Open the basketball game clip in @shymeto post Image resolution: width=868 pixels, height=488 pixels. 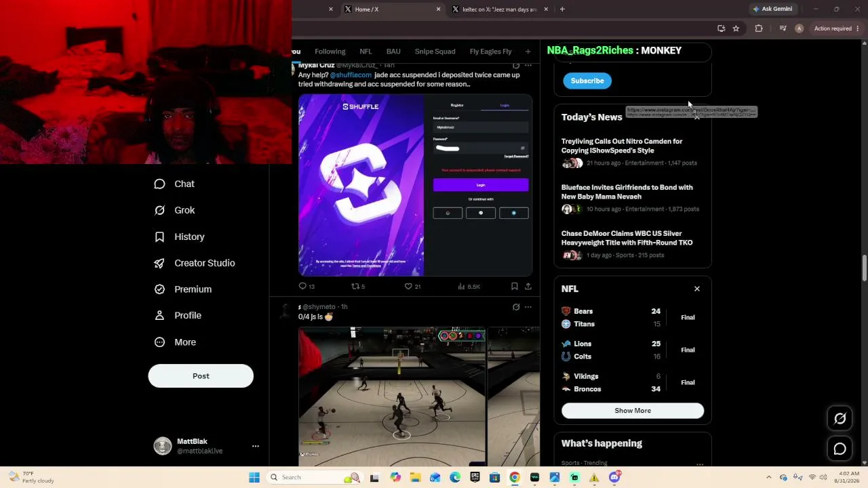pyautogui.click(x=392, y=396)
